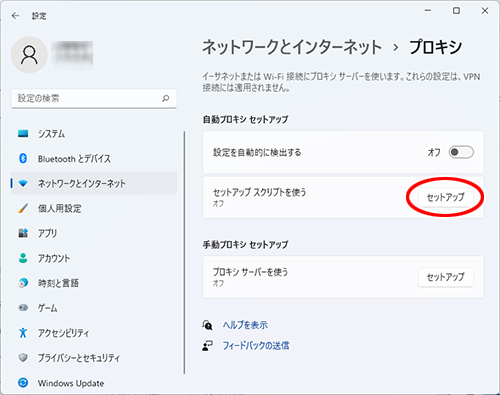Click the Windows Update circular arrows icon
The image size is (500, 395).
click(23, 383)
